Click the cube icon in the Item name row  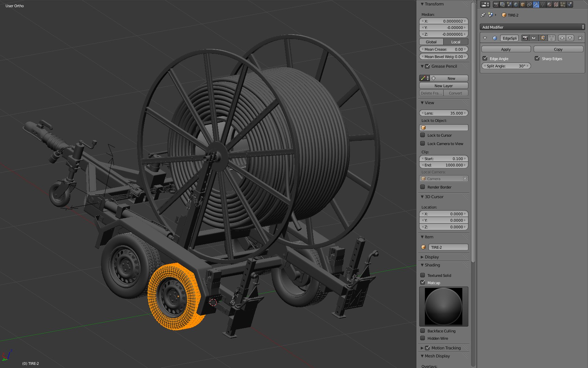click(423, 247)
